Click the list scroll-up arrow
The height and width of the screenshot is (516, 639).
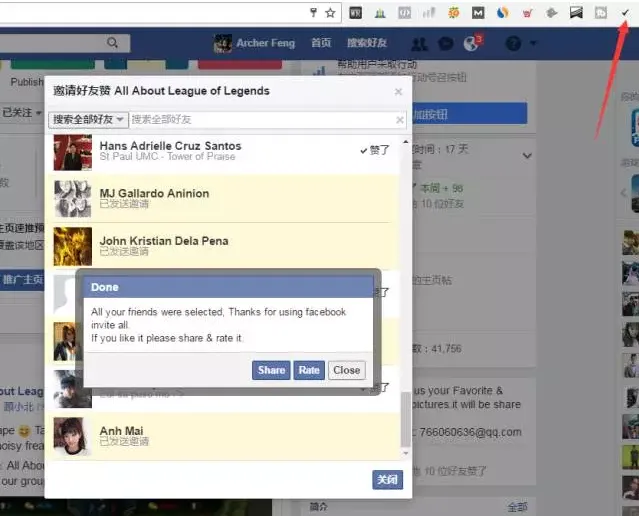click(x=405, y=142)
